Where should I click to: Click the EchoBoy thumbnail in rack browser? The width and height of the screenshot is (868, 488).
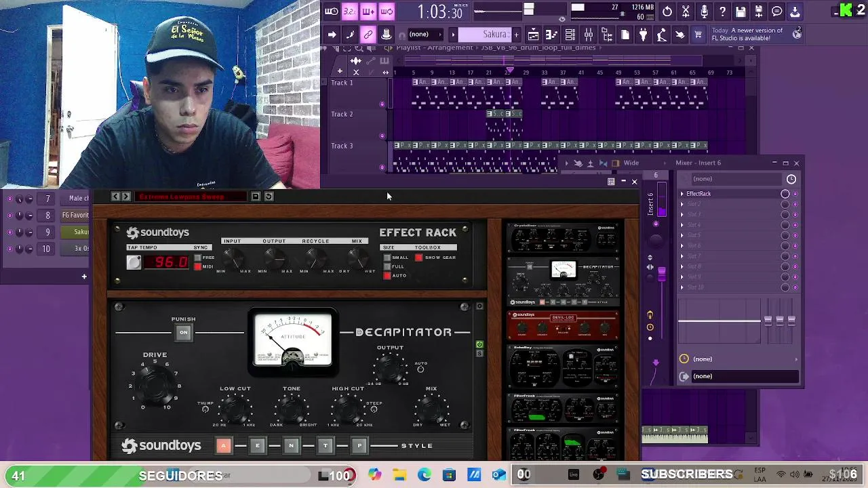pyautogui.click(x=563, y=366)
